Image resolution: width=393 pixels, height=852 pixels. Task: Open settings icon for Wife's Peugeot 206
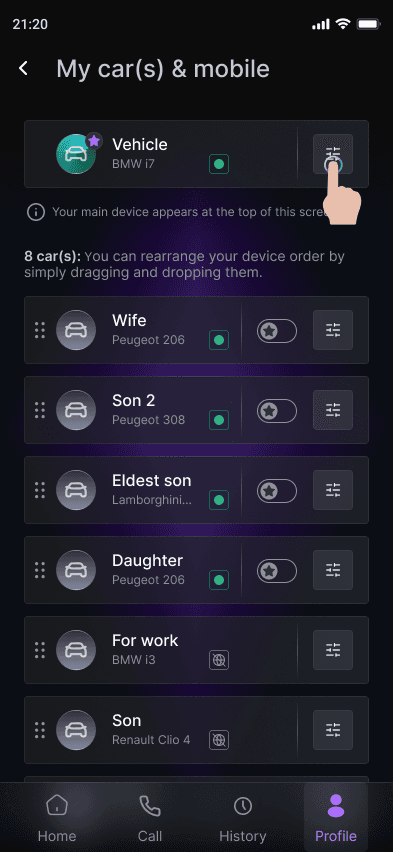[333, 330]
